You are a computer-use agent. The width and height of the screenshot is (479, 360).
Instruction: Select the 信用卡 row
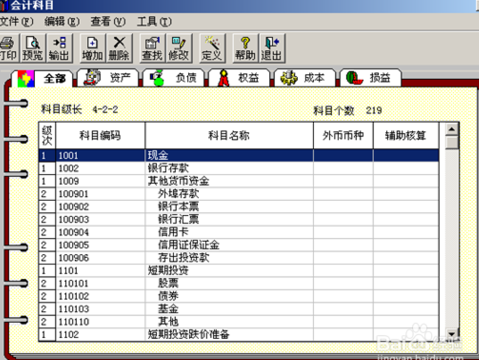(239, 232)
